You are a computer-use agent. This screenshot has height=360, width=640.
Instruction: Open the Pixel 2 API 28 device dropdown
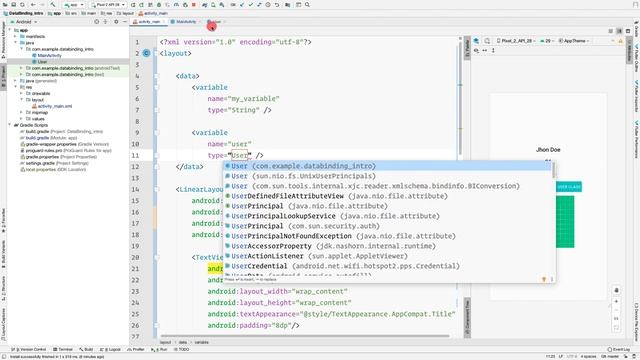(108, 5)
